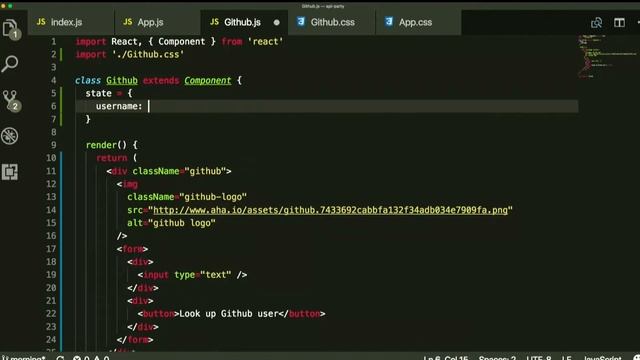Image resolution: width=640 pixels, height=360 pixels.
Task: Place cursor after 'username:' on line 6
Action: (149, 106)
